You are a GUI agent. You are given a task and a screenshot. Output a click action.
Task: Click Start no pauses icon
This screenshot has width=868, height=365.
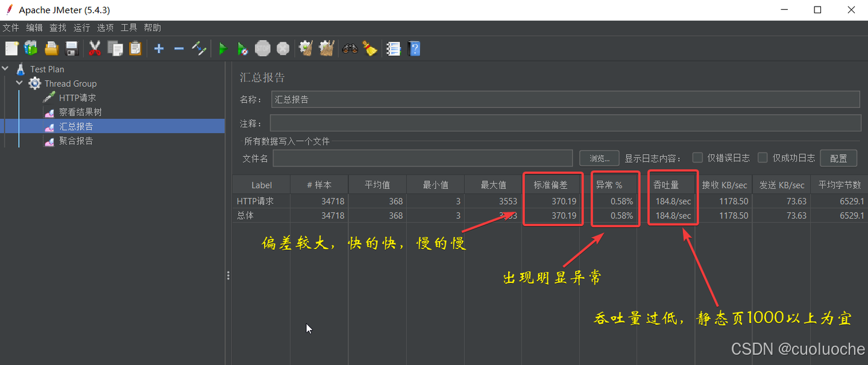pyautogui.click(x=242, y=48)
